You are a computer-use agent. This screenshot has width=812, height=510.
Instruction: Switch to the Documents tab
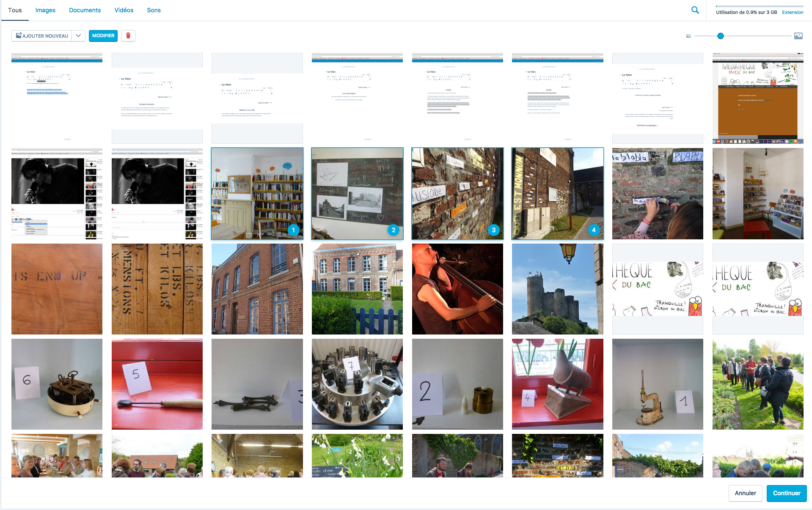pos(85,10)
